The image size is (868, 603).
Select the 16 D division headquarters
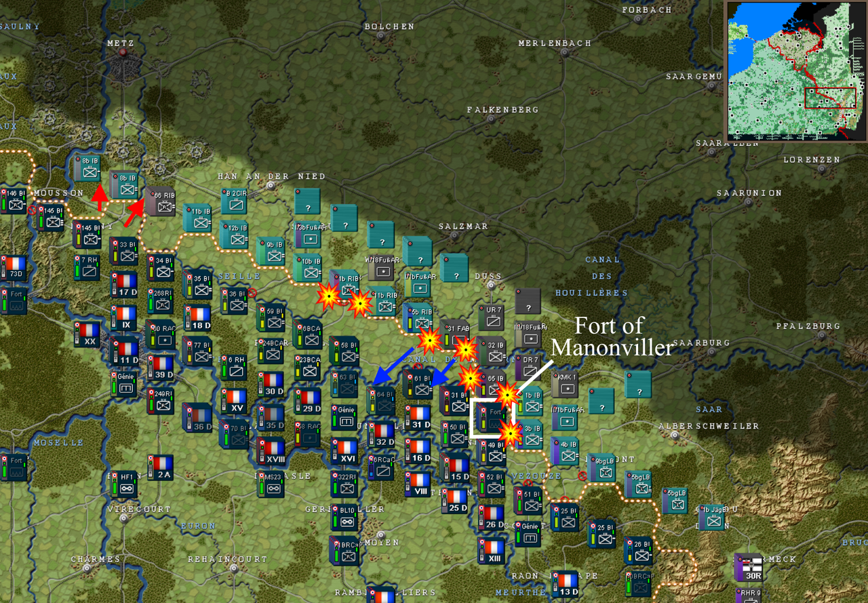click(417, 450)
